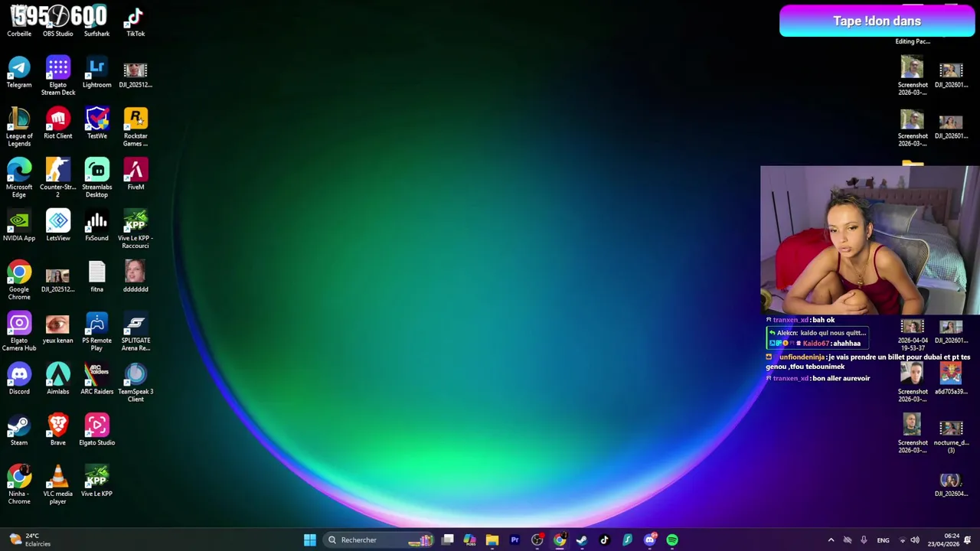980x551 pixels.
Task: Open Steam from the taskbar
Action: coord(582,540)
